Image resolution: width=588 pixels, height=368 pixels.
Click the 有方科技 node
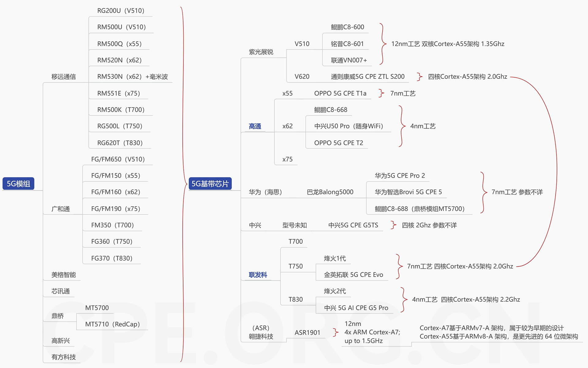coord(63,357)
